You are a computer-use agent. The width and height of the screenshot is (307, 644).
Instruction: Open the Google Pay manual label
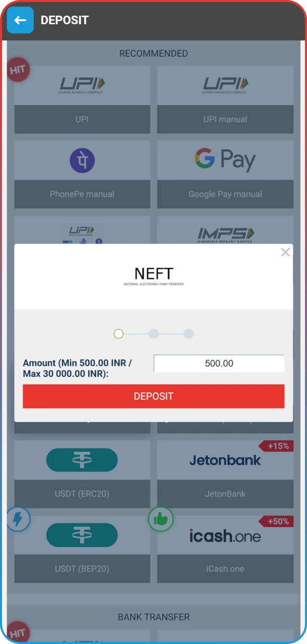click(225, 194)
